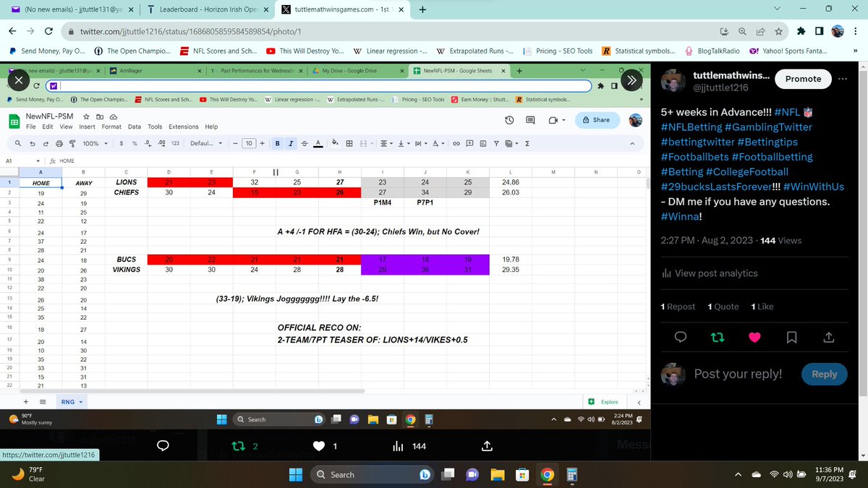This screenshot has height=488, width=868.
Task: Open the Data menu
Action: 135,125
